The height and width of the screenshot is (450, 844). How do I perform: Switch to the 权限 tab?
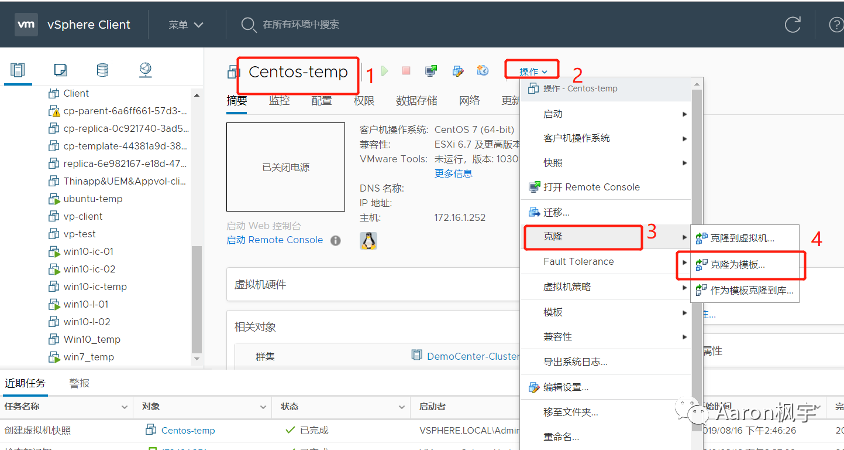364,101
